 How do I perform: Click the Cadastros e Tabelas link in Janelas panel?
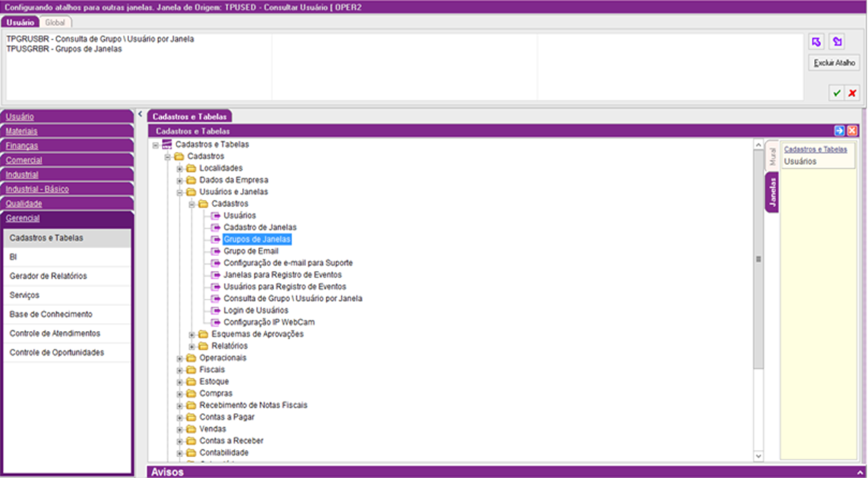[816, 150]
